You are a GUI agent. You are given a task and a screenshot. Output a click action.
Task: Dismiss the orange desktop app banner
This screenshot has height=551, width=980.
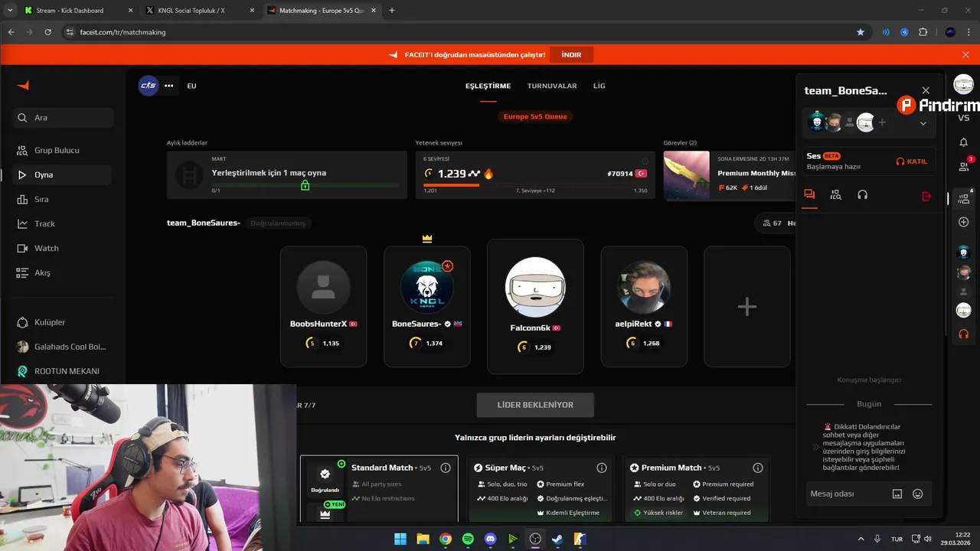pyautogui.click(x=965, y=54)
